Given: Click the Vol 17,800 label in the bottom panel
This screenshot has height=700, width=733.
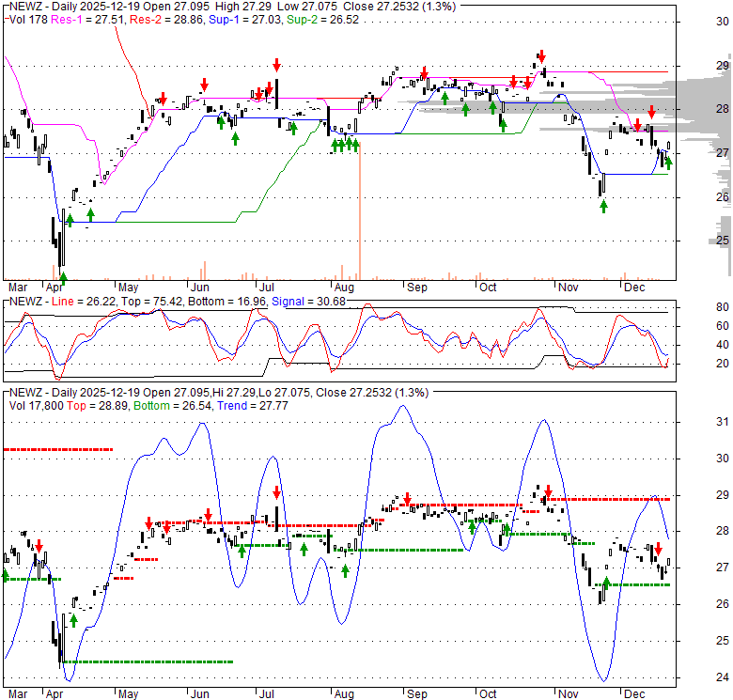Looking at the screenshot, I should [38, 405].
